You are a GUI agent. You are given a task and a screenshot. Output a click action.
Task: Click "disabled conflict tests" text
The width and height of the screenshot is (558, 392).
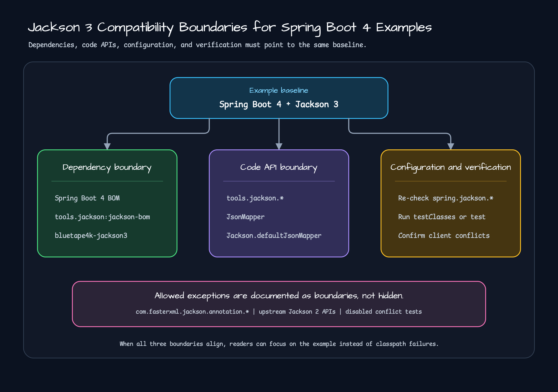tap(383, 312)
